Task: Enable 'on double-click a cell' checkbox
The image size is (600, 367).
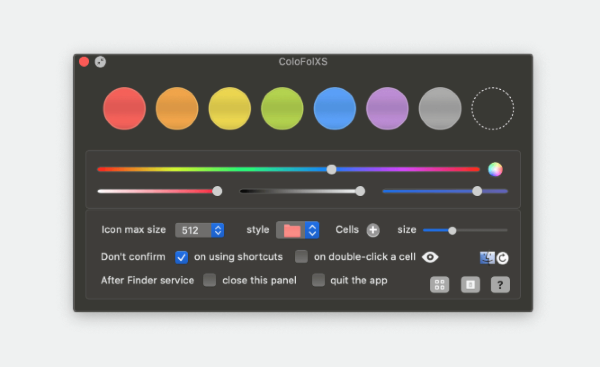Action: click(x=301, y=256)
